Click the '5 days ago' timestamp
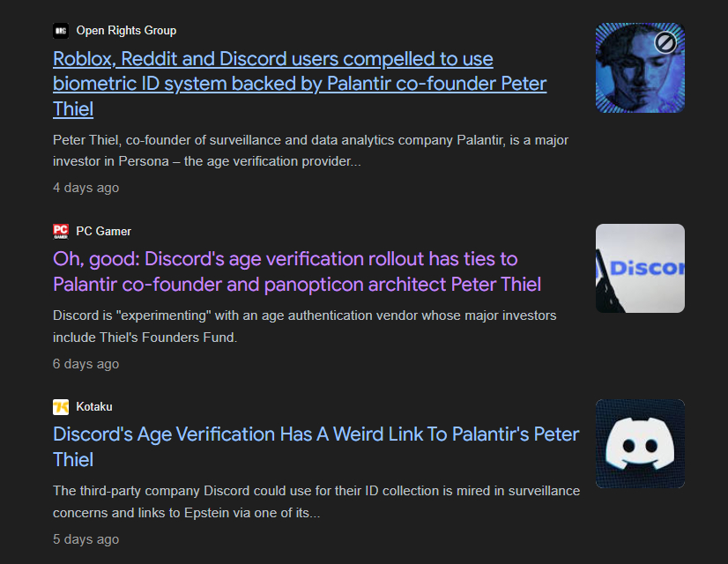The height and width of the screenshot is (564, 728). 85,539
